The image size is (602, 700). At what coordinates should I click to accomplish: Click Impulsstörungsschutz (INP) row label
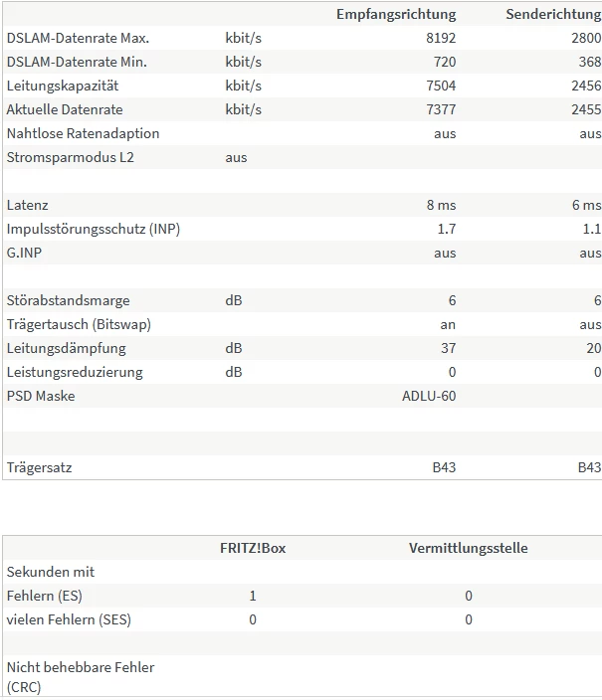tap(94, 229)
